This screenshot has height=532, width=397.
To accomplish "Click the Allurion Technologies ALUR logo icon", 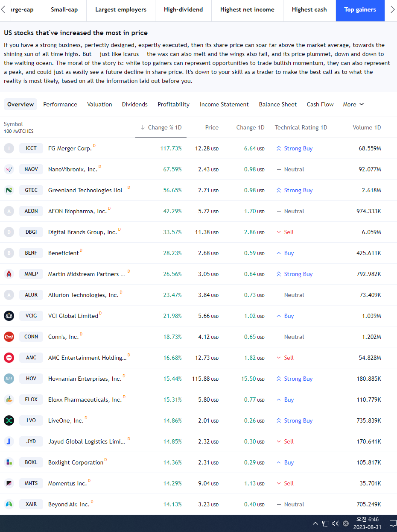I will point(9,295).
